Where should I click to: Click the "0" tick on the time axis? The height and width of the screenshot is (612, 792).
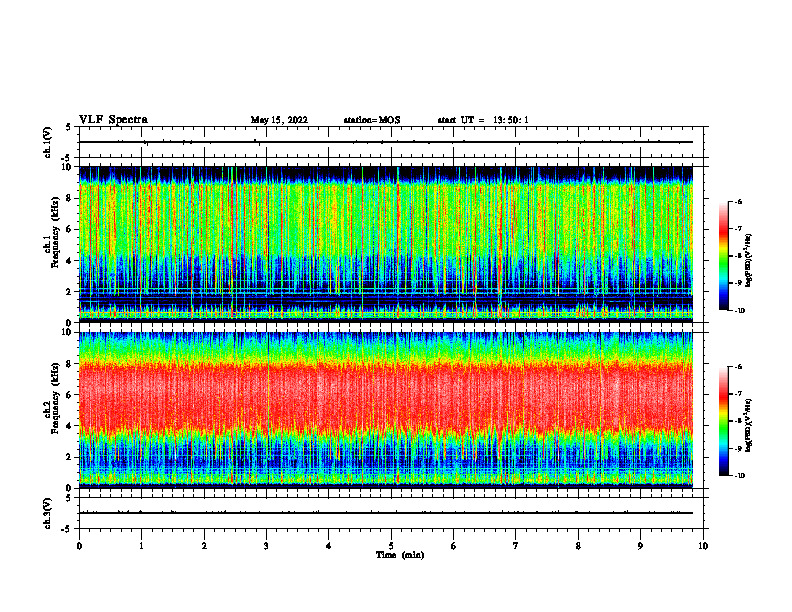pyautogui.click(x=79, y=546)
